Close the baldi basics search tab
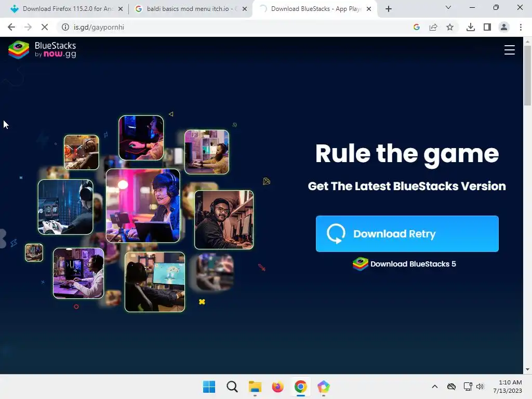This screenshot has width=532, height=399. point(245,9)
